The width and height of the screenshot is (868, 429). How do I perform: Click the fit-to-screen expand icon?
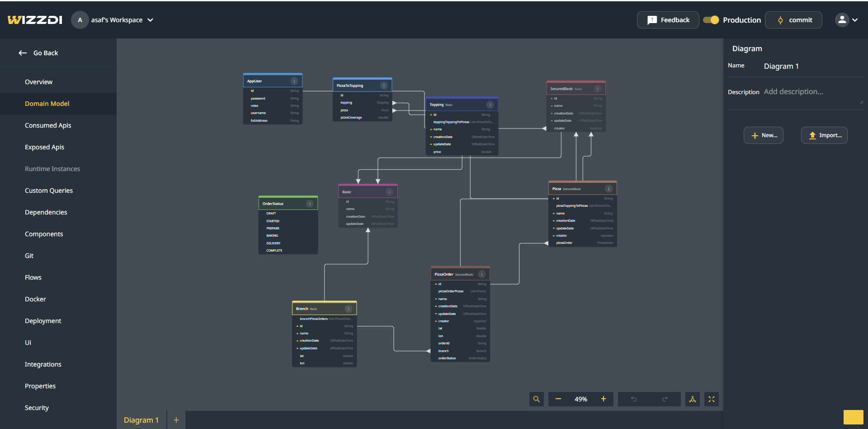point(711,399)
